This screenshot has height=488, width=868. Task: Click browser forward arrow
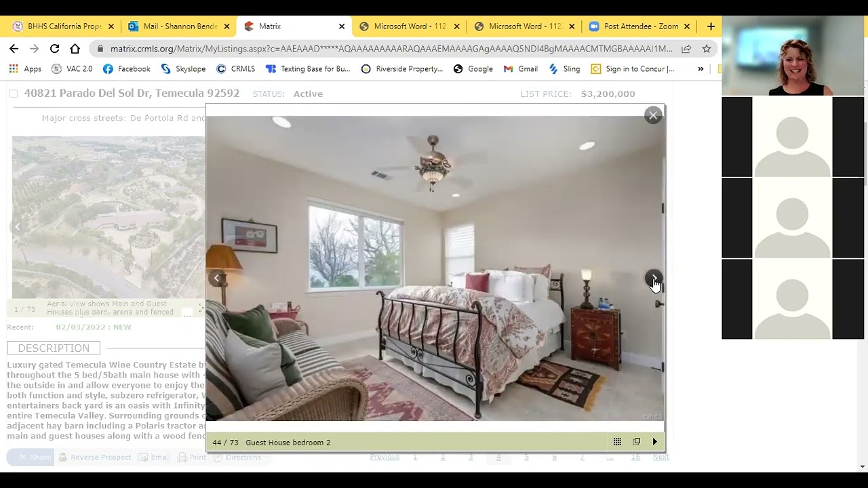35,49
